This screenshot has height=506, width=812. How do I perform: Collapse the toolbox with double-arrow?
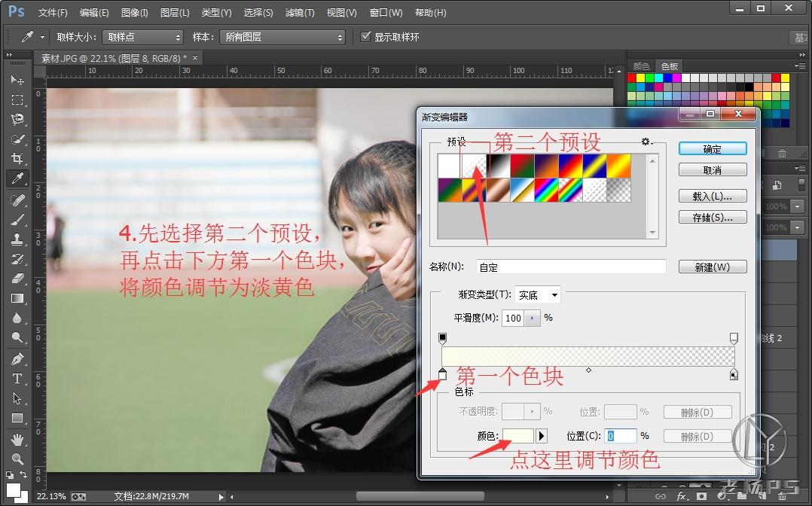[9, 54]
